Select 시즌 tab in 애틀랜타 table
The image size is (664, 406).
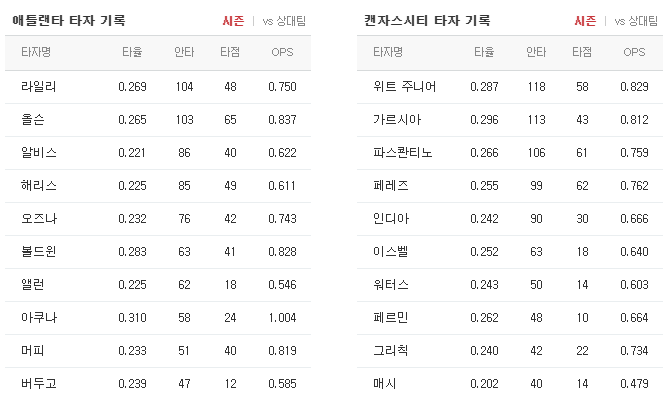pyautogui.click(x=233, y=21)
